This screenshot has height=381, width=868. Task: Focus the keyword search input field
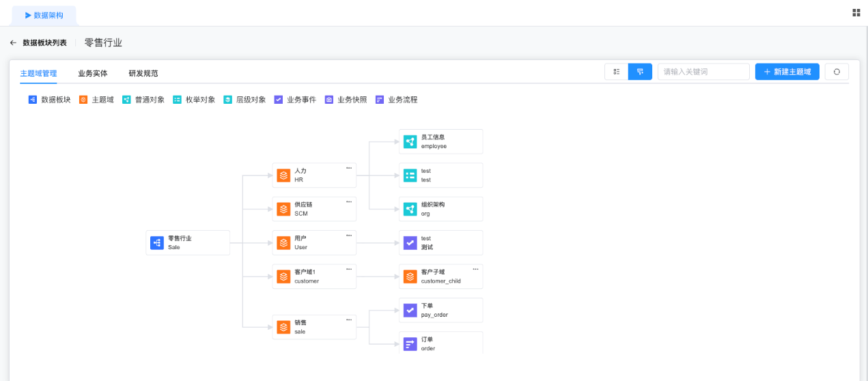click(703, 72)
